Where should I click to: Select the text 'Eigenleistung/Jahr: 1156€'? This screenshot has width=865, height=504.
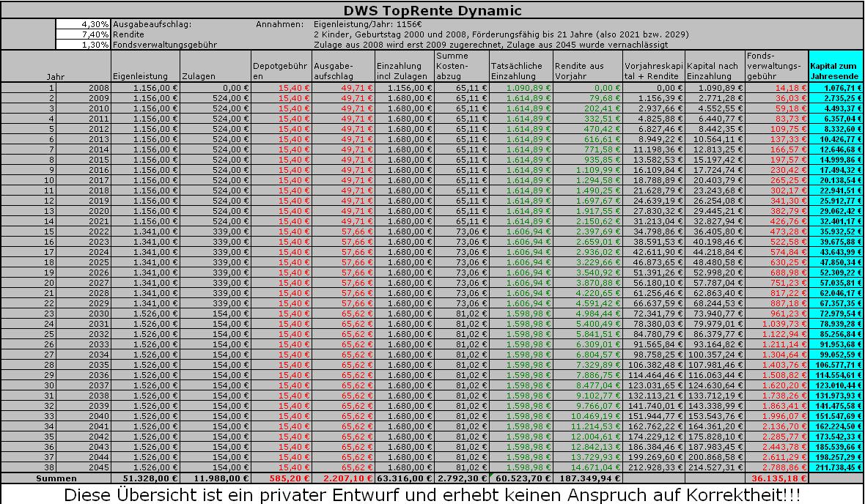point(368,25)
